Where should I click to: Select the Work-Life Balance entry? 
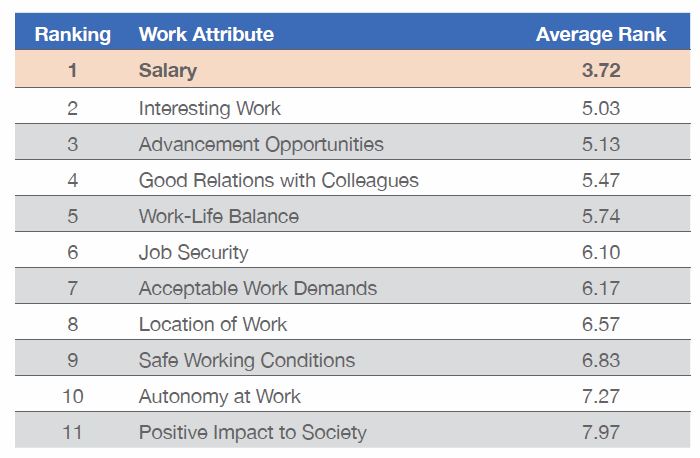(219, 217)
